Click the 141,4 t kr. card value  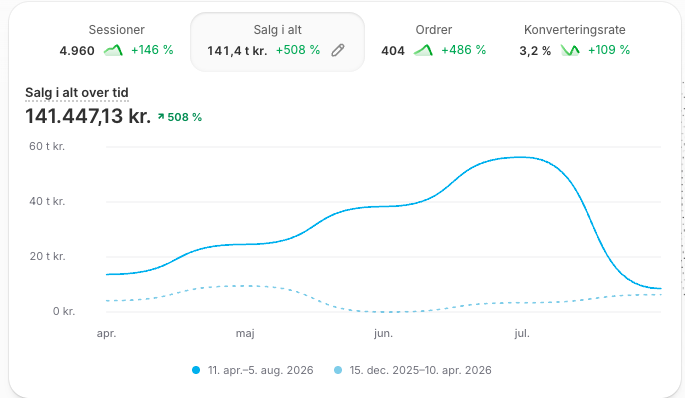[237, 51]
